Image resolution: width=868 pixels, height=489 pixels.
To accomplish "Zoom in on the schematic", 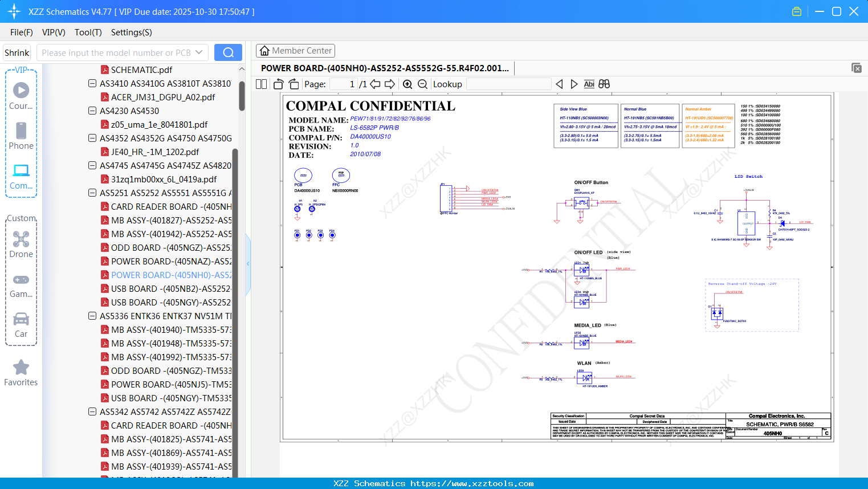I will pos(407,84).
